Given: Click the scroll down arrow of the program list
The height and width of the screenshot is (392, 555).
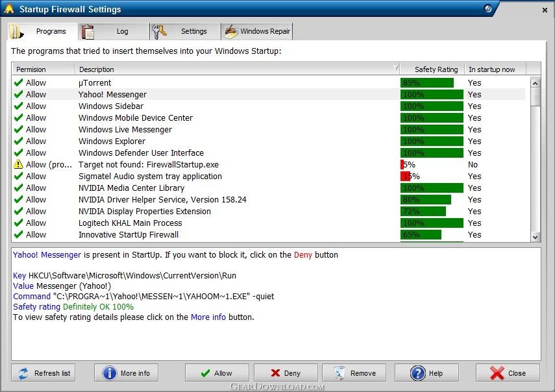Looking at the screenshot, I should (536, 237).
